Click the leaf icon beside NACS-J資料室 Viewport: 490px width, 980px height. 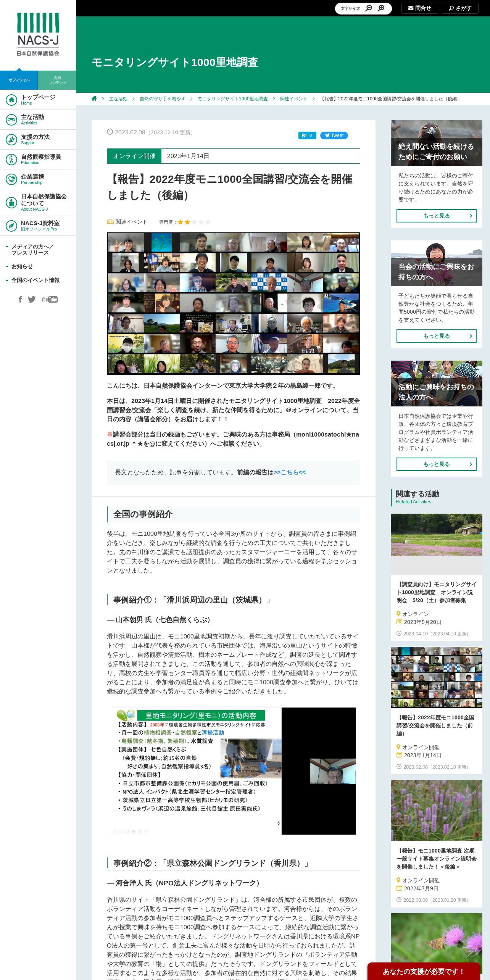pos(11,226)
